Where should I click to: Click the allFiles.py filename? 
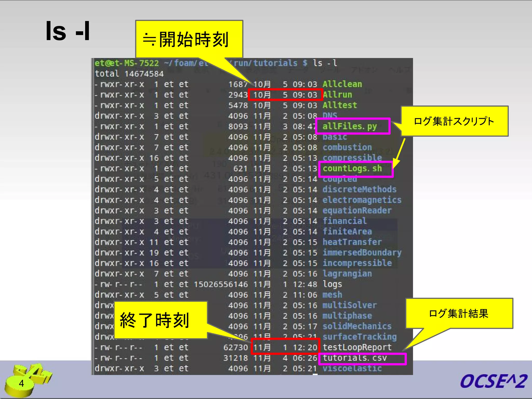(x=350, y=126)
